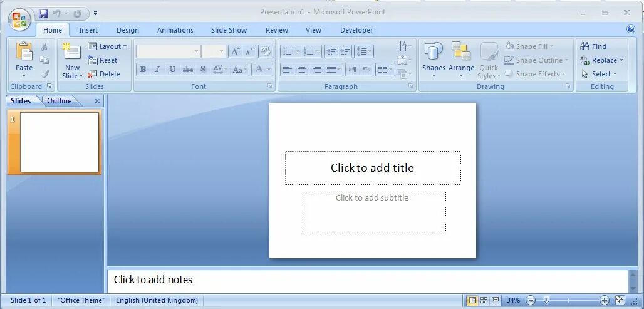Toggle Align Text Left
The height and width of the screenshot is (309, 644).
point(288,70)
